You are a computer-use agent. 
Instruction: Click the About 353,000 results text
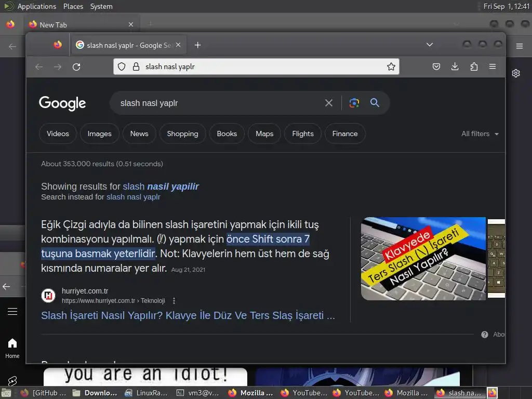(x=102, y=164)
